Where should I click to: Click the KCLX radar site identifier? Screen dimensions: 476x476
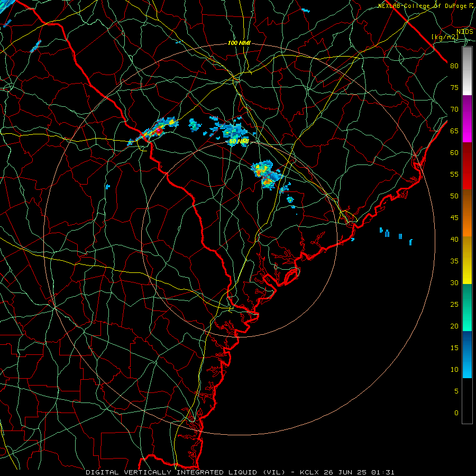[x=310, y=472]
